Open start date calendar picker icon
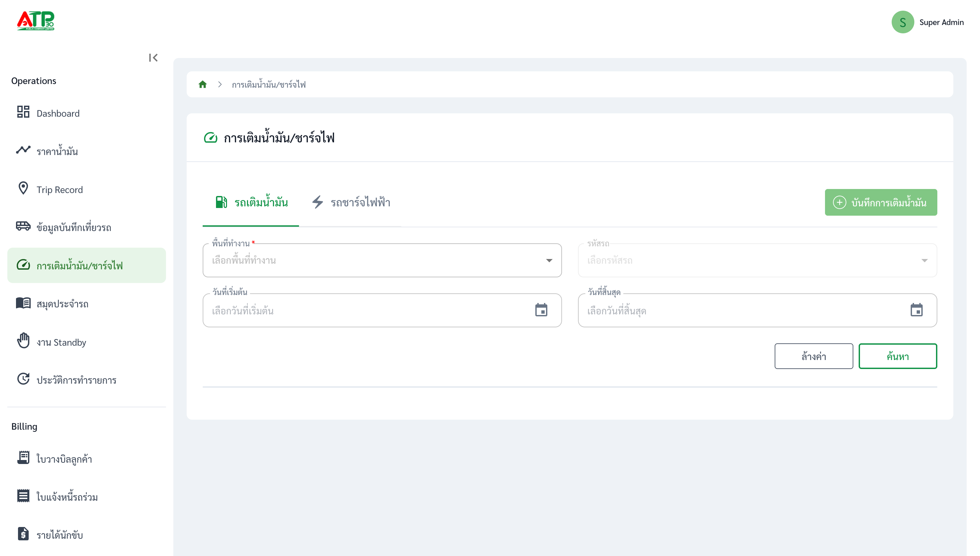Viewport: 980px width, 556px height. pyautogui.click(x=541, y=310)
